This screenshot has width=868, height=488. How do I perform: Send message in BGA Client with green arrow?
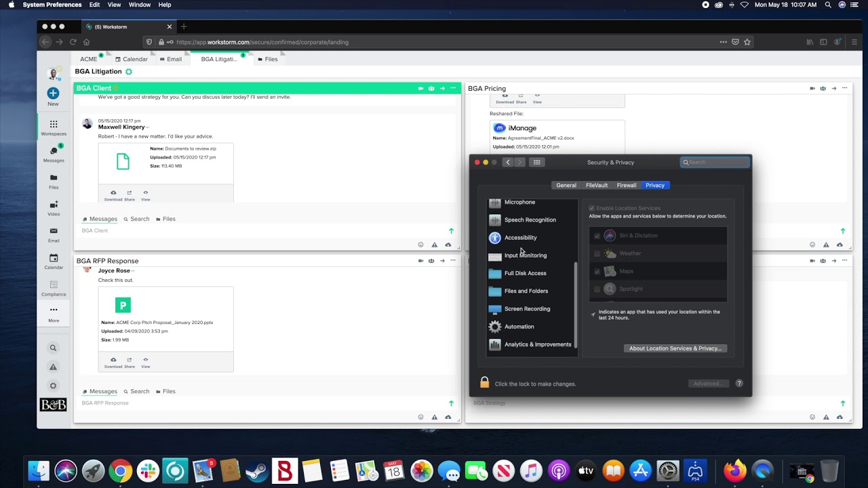coord(451,230)
